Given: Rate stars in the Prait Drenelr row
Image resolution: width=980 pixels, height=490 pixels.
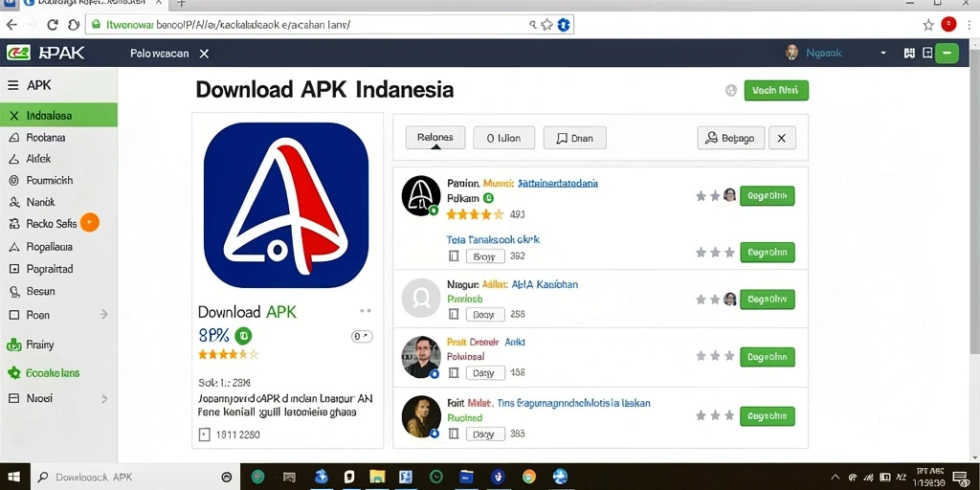Looking at the screenshot, I should [714, 356].
